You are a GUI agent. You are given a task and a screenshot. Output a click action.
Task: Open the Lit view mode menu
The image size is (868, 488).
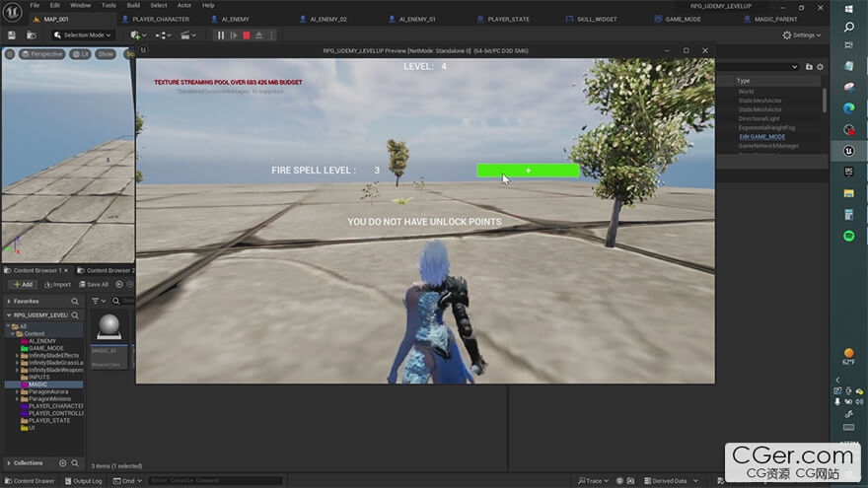point(81,54)
